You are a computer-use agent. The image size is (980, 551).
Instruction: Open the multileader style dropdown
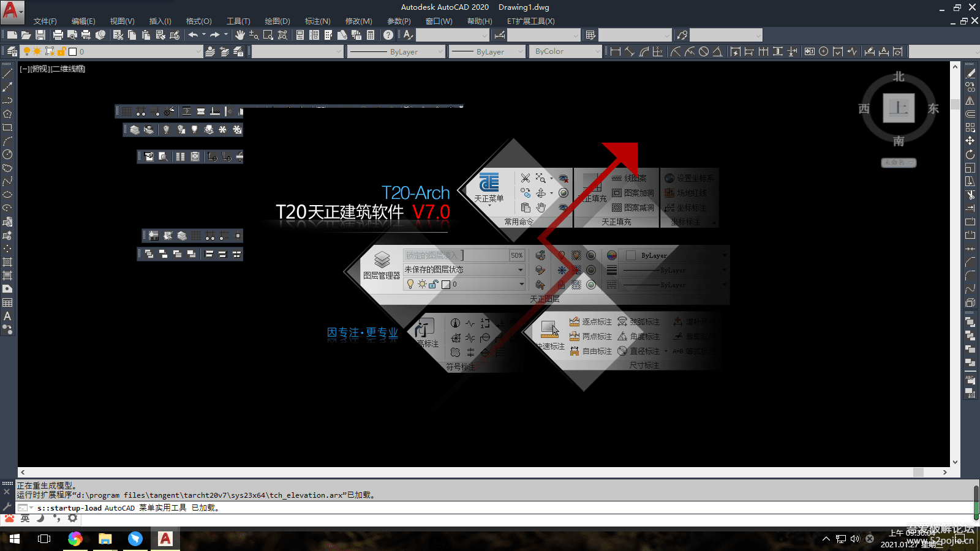point(758,35)
